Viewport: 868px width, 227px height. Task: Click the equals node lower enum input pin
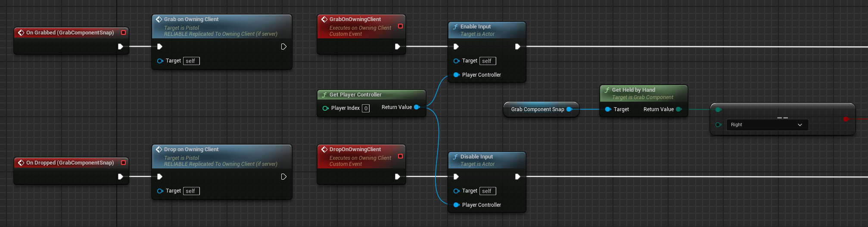tap(718, 125)
